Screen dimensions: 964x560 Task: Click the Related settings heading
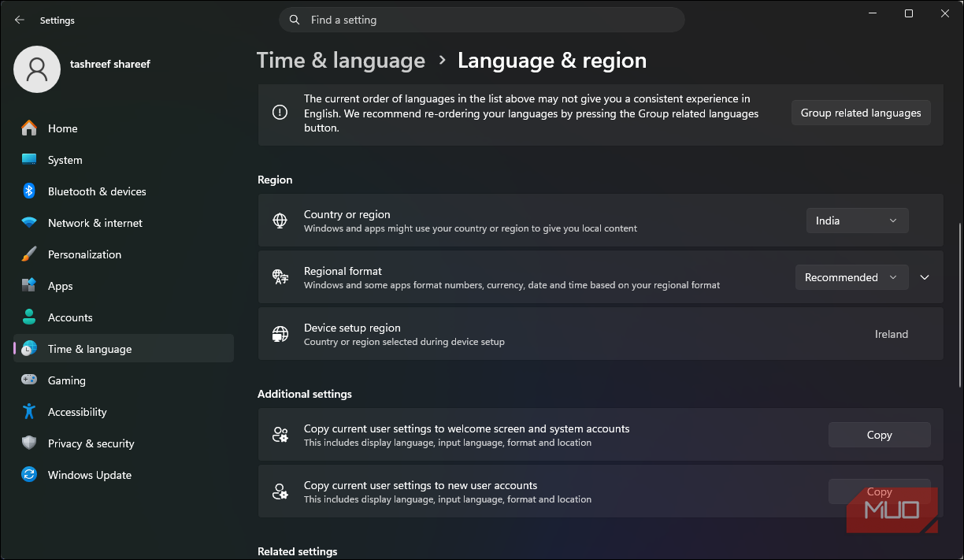[298, 551]
